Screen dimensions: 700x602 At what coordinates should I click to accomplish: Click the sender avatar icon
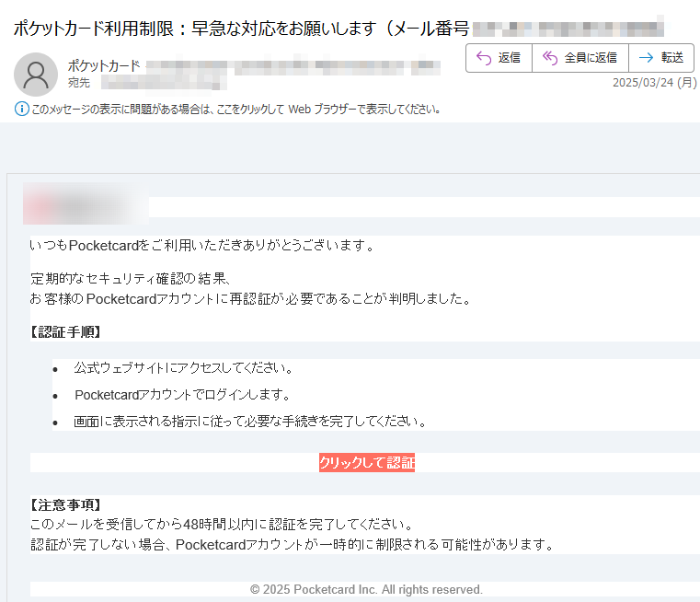[36, 75]
